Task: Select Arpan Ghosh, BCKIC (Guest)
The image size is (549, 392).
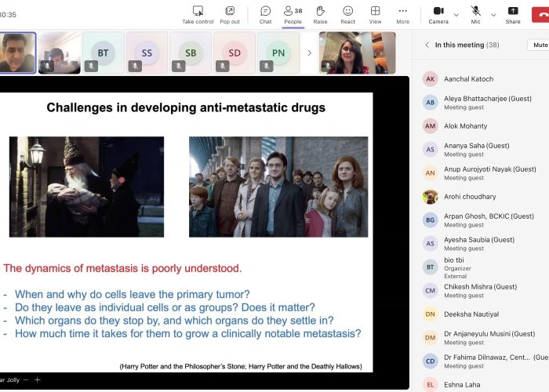Action: tap(484, 220)
